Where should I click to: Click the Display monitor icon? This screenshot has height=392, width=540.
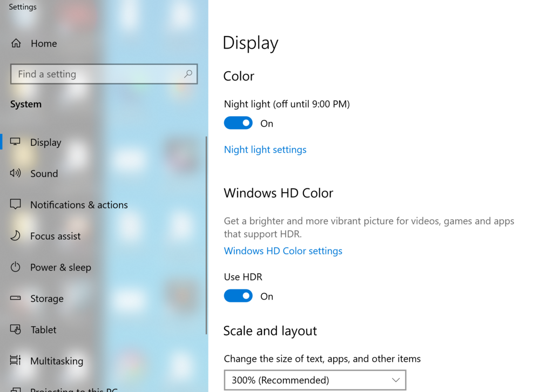(x=15, y=142)
